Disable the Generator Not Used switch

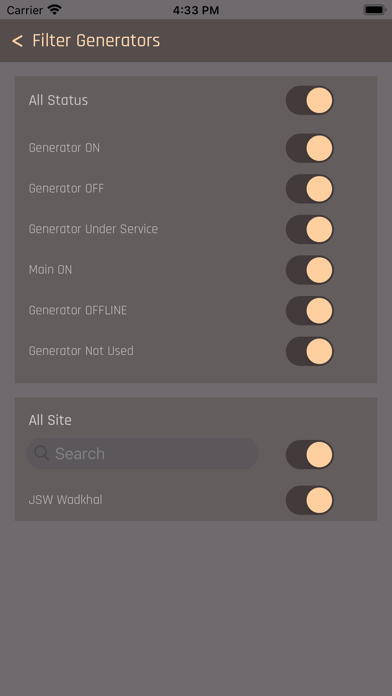309,351
